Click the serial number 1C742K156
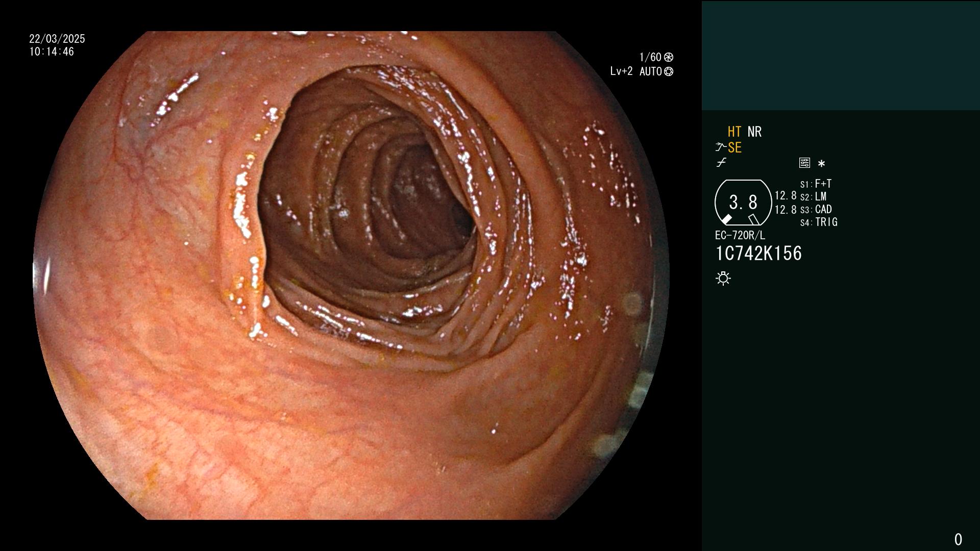Screen dimensions: 980x551 758,253
